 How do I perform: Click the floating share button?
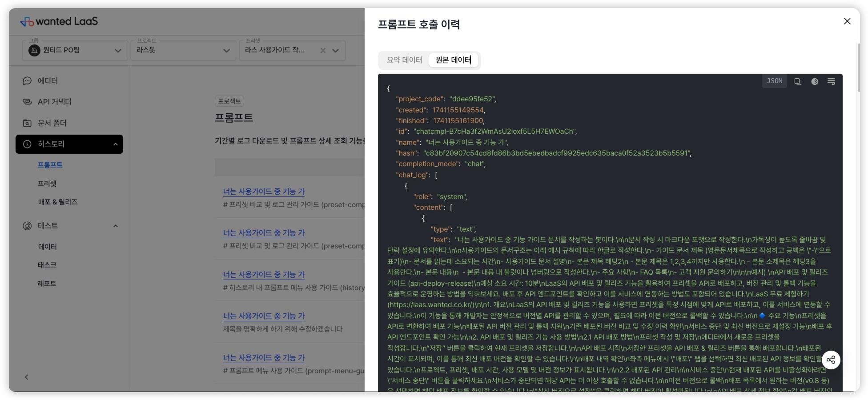tap(831, 360)
